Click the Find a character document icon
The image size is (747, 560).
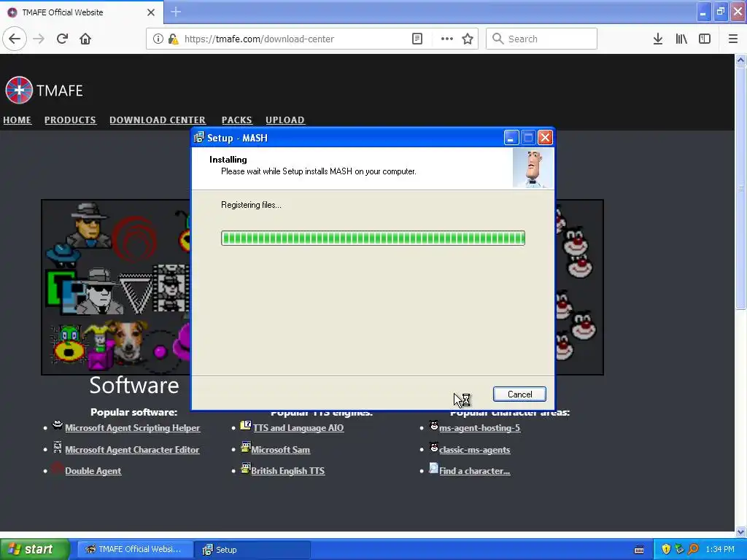coord(433,468)
